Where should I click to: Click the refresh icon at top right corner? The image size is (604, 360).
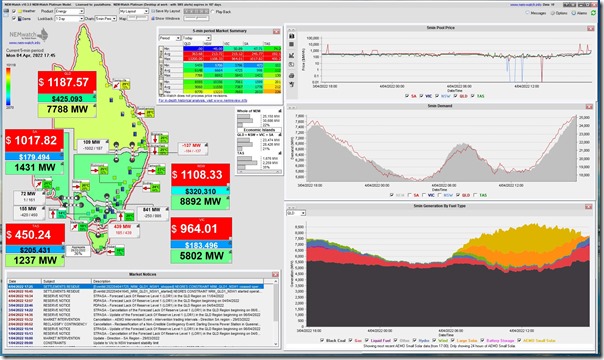[594, 13]
